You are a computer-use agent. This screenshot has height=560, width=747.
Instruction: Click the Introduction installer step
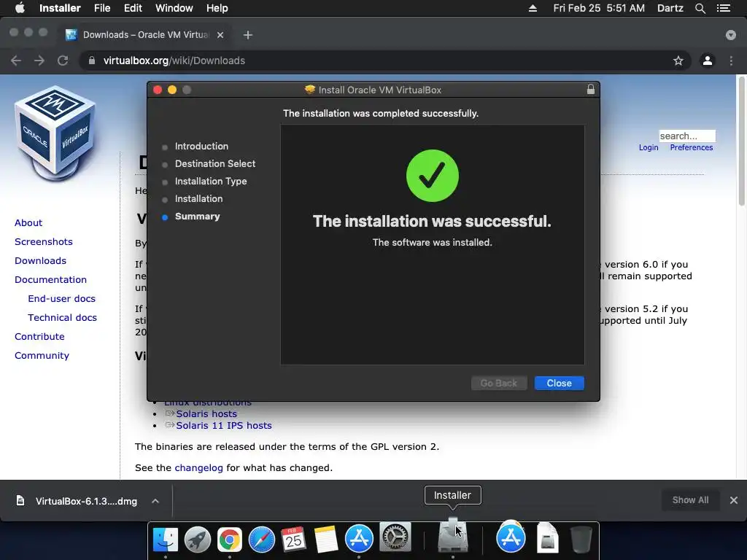coord(201,146)
